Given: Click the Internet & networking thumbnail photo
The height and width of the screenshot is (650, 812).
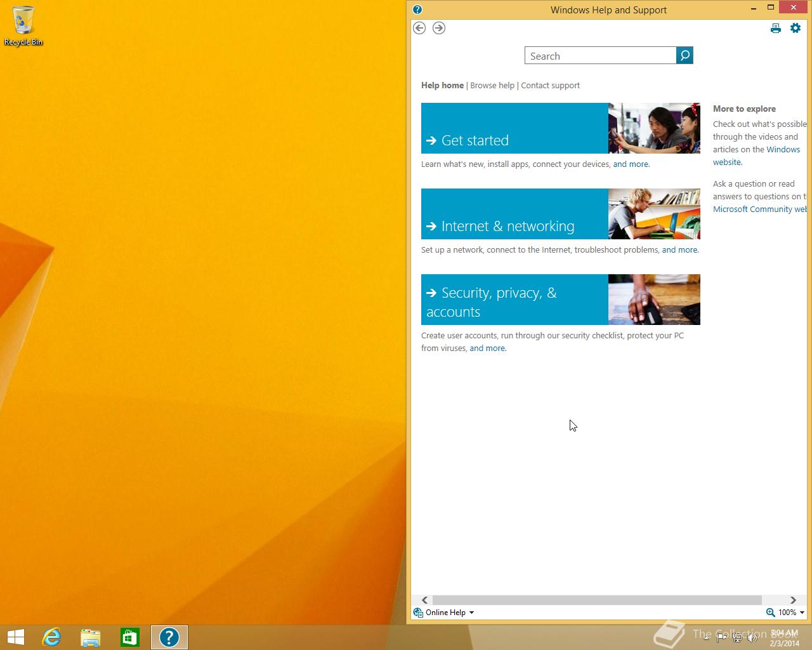Looking at the screenshot, I should click(654, 214).
